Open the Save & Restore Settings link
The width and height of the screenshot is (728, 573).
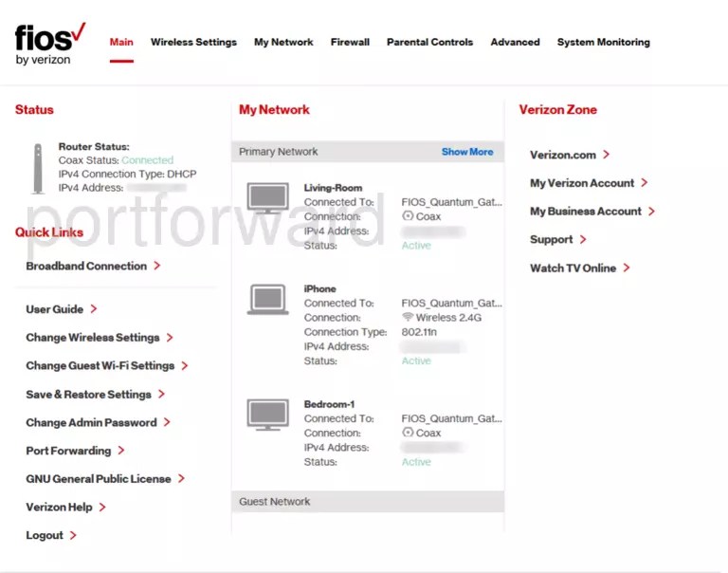point(89,394)
